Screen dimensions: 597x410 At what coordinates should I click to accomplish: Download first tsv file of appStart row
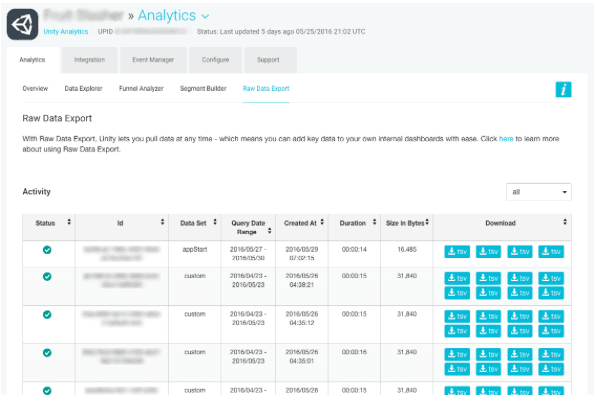click(x=457, y=252)
